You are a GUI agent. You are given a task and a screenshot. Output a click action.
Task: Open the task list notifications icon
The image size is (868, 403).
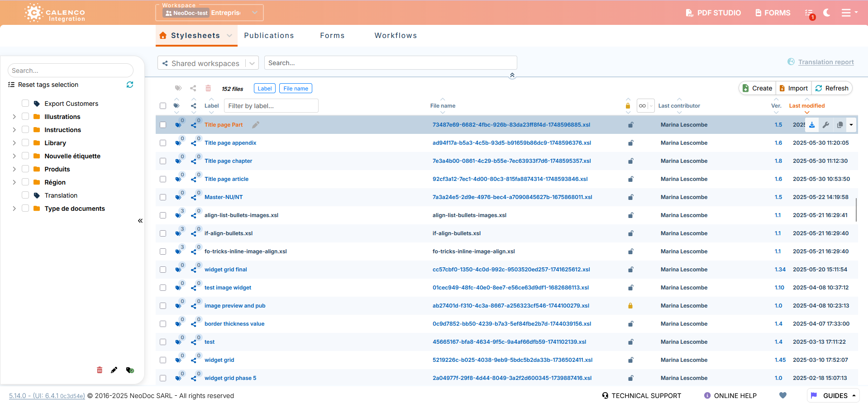pos(809,13)
